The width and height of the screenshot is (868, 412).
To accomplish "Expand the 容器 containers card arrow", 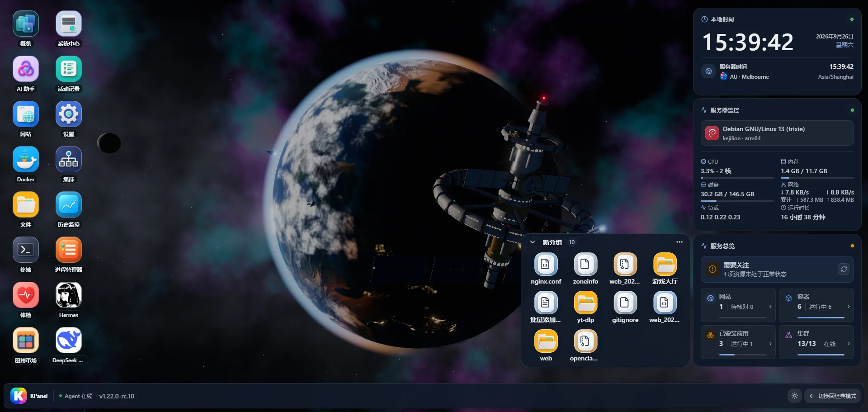I will pos(849,307).
